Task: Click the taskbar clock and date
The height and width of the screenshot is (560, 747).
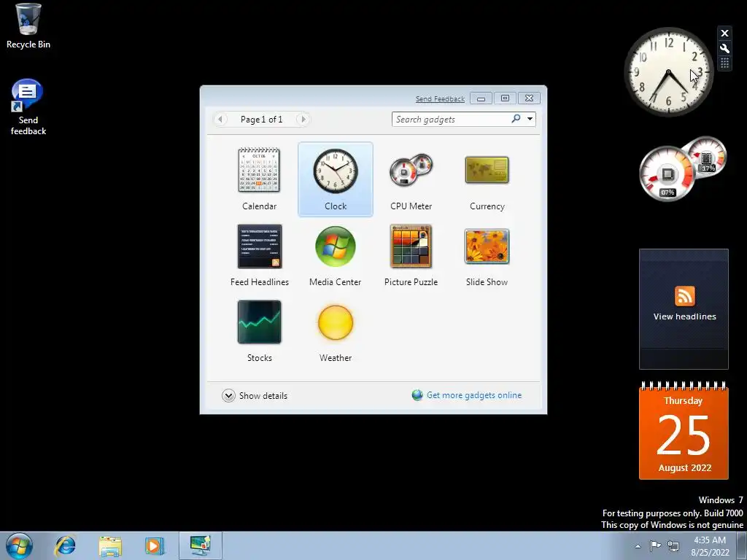Action: [x=710, y=546]
